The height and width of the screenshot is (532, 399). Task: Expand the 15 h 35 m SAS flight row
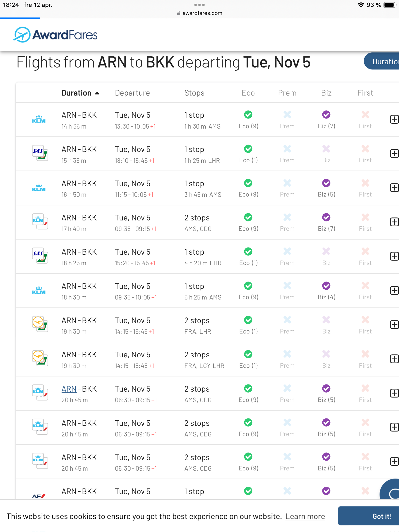point(394,154)
